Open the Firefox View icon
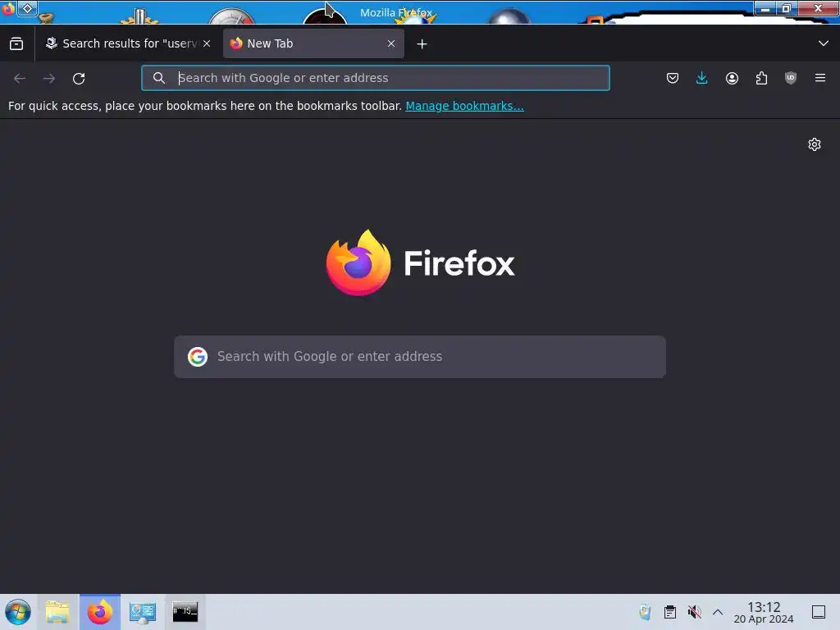The width and height of the screenshot is (840, 630). 16,43
